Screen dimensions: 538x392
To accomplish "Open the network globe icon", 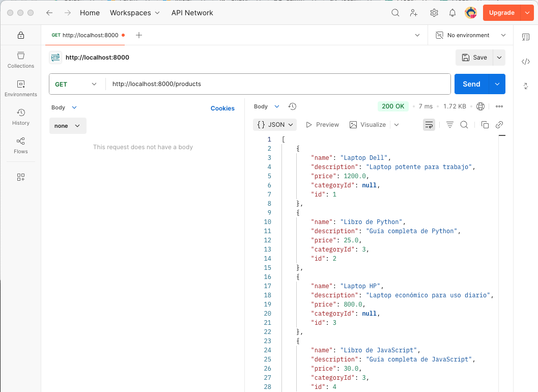I will [x=480, y=106].
